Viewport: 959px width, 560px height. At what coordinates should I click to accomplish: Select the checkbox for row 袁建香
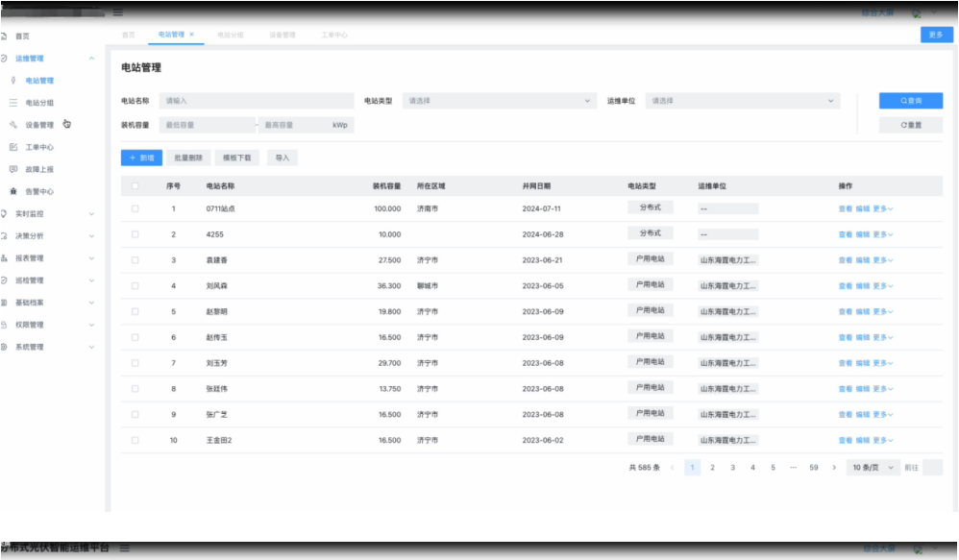tap(135, 260)
